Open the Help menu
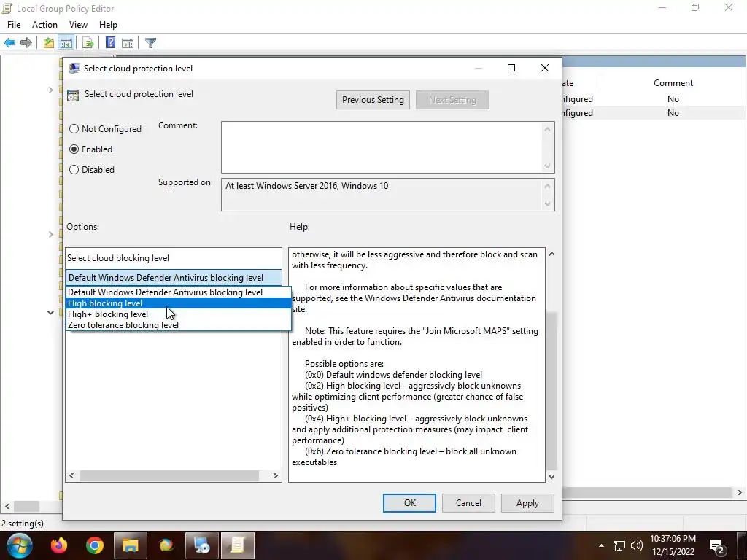This screenshot has height=560, width=747. click(108, 25)
